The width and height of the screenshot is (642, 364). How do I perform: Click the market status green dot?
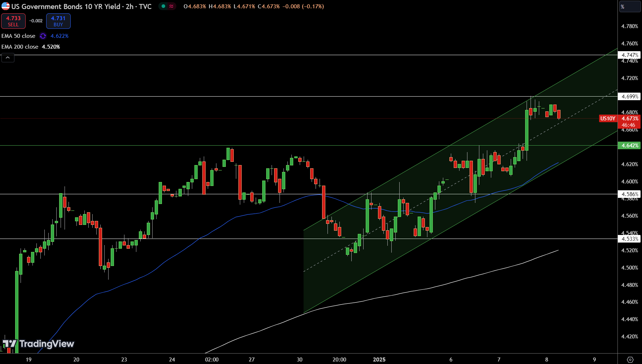tap(163, 6)
